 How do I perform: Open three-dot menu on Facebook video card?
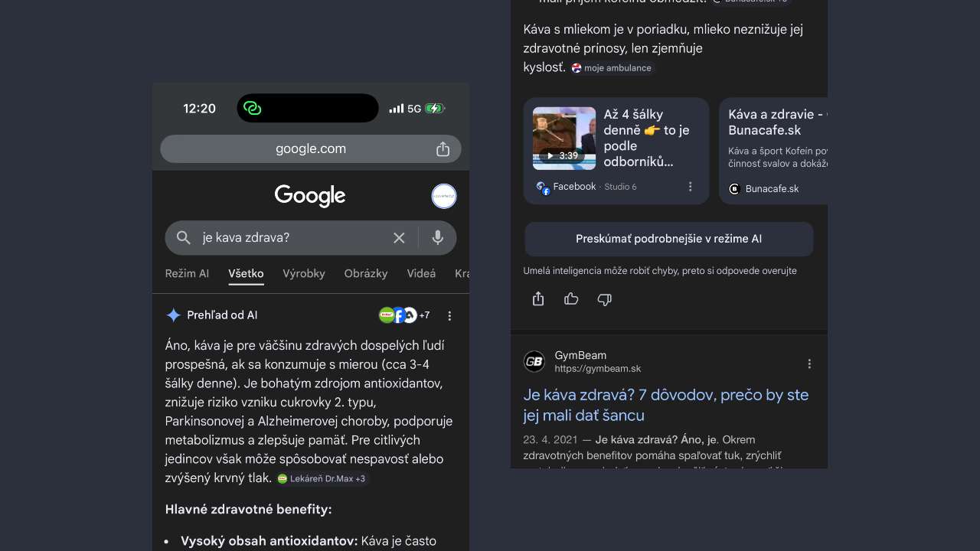point(690,187)
